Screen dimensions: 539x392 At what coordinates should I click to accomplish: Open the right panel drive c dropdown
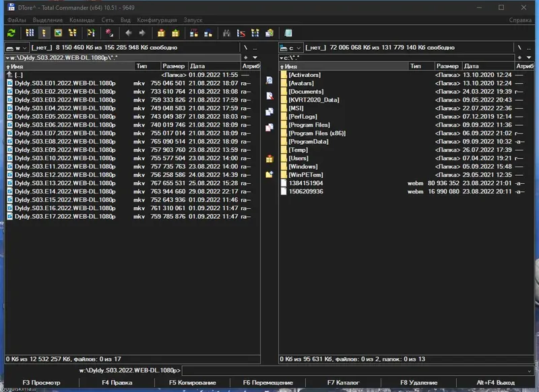point(291,48)
